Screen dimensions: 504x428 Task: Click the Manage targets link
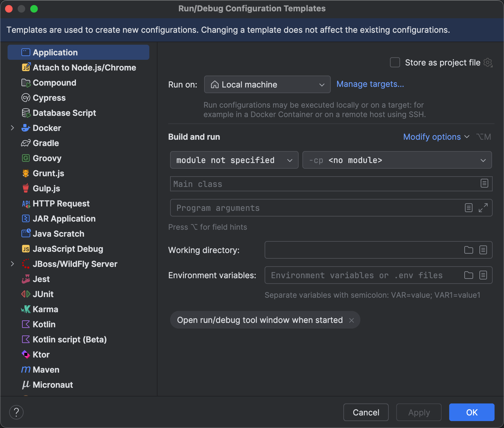click(370, 84)
